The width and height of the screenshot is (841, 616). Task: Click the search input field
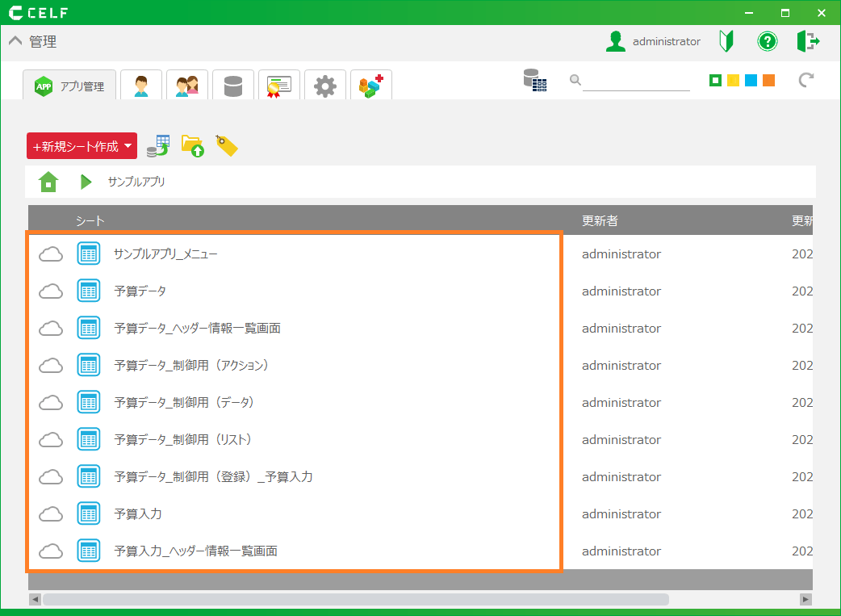coord(636,81)
